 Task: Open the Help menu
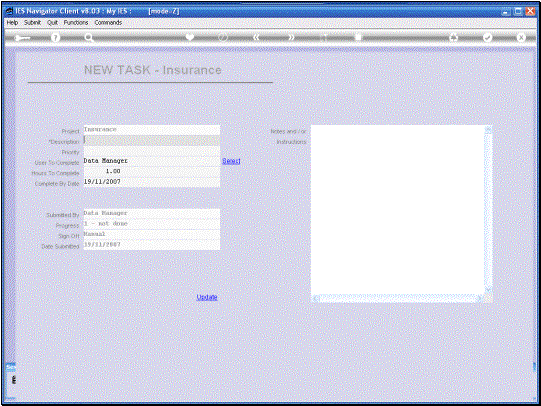[x=12, y=22]
